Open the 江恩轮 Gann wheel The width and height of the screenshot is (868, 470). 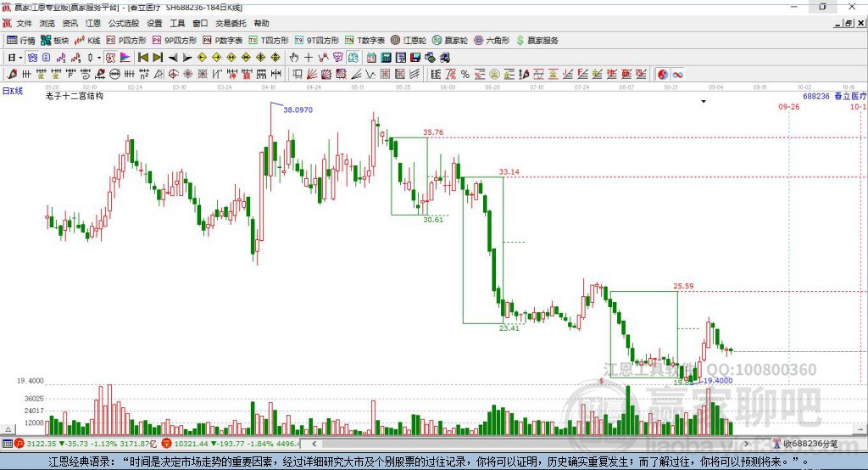pyautogui.click(x=409, y=41)
